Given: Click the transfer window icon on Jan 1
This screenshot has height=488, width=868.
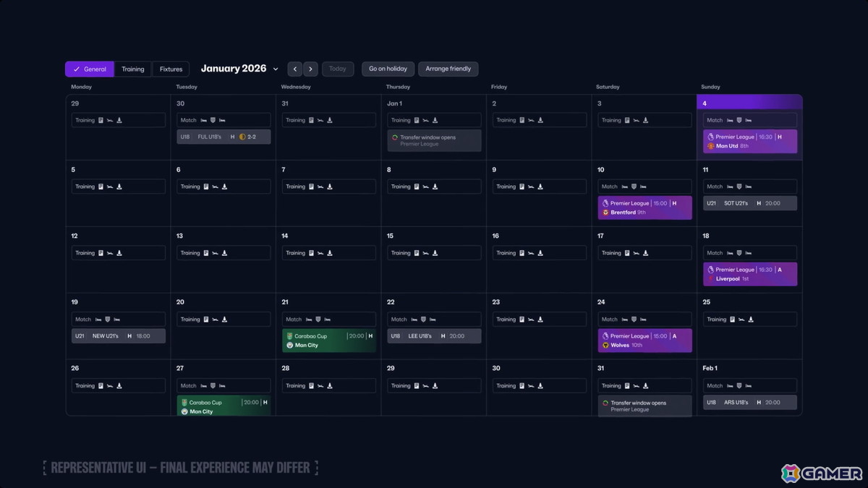Looking at the screenshot, I should point(395,137).
